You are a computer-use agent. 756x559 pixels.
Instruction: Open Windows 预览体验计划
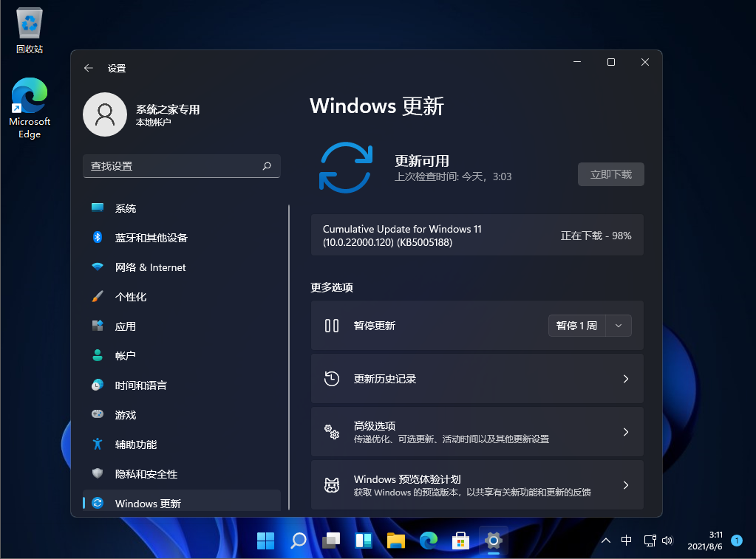click(477, 484)
